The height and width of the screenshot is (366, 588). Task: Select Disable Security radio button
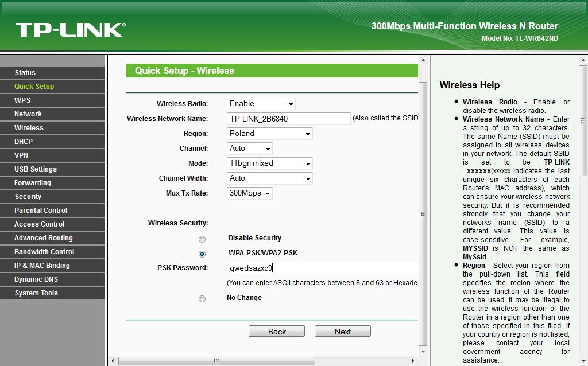coord(202,239)
